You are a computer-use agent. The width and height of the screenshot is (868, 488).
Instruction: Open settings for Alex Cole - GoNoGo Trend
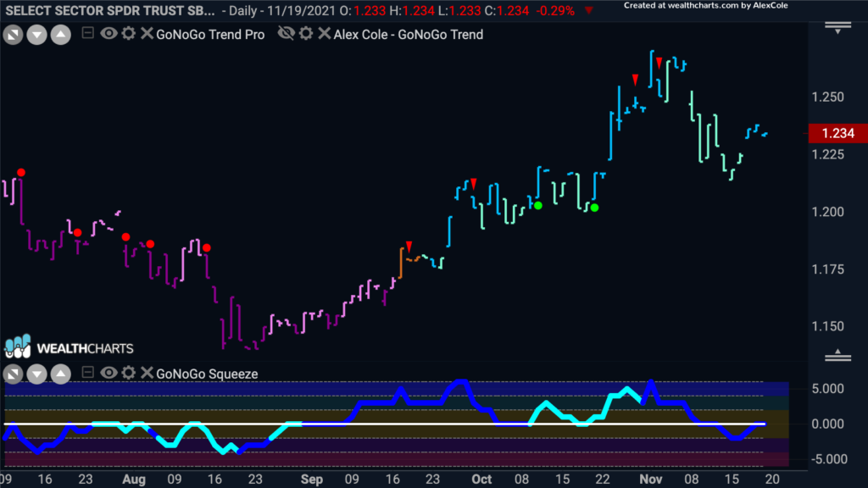(306, 33)
